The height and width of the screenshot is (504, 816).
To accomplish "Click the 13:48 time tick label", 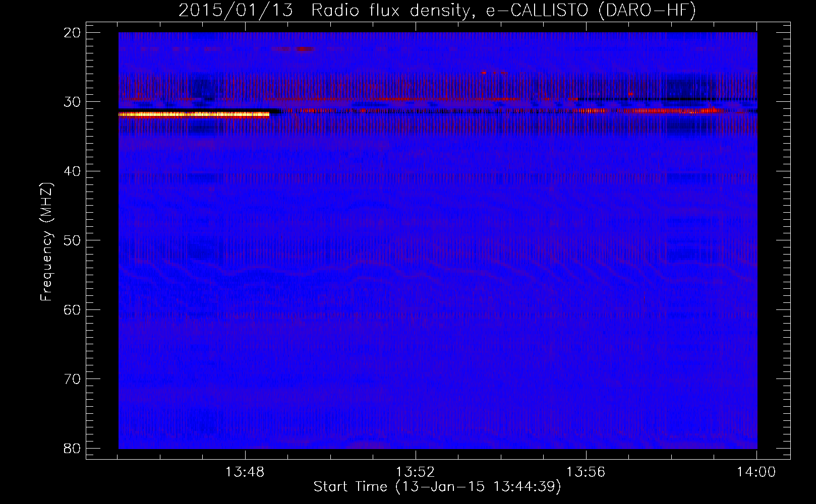I will point(245,472).
